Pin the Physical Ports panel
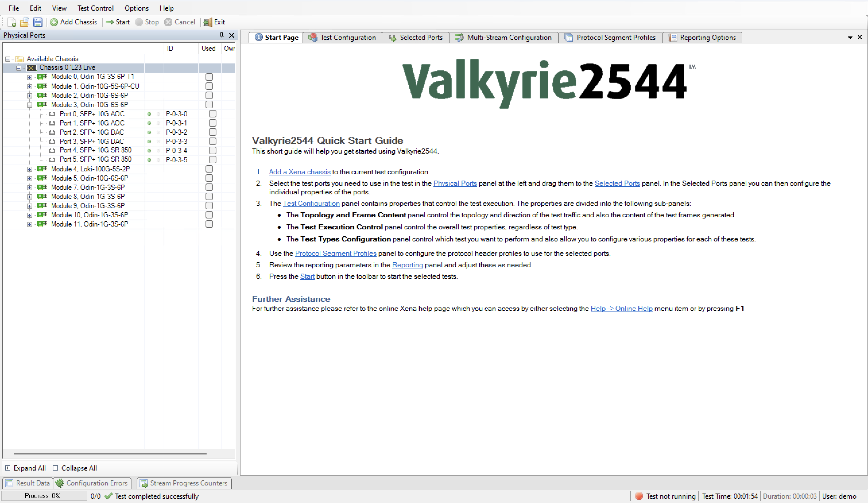The image size is (868, 503). coord(222,35)
